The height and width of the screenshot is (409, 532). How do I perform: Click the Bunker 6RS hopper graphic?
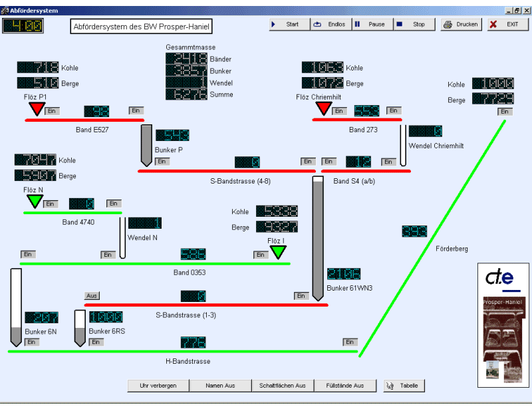pos(80,329)
